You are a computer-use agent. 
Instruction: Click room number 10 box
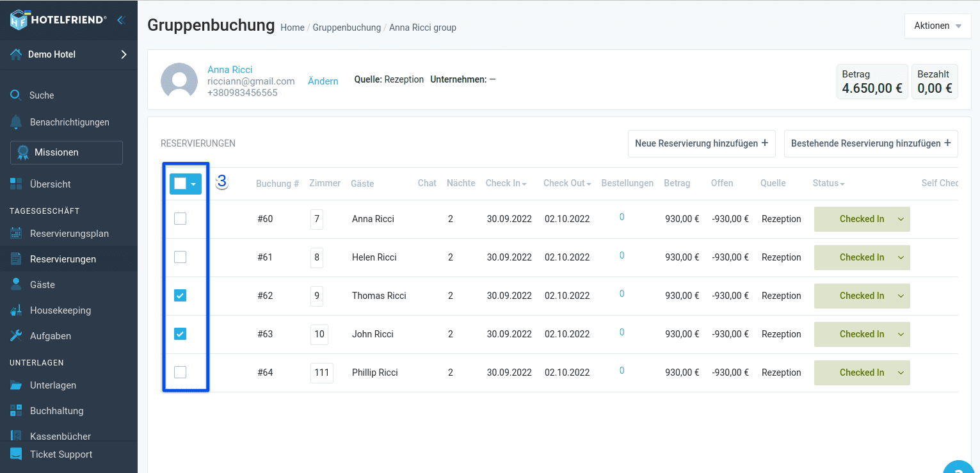click(x=319, y=334)
